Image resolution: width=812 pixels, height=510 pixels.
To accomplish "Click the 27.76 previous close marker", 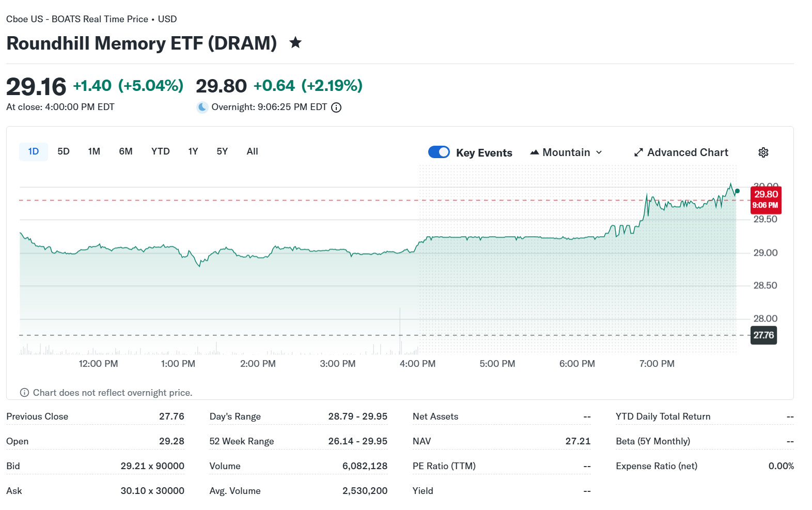I will [763, 335].
